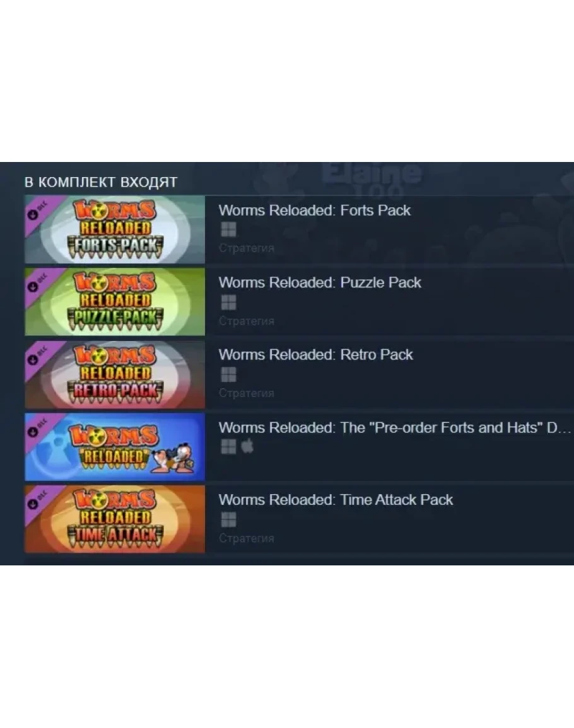Click the Стратегия tag under Time Attack Pack
Image resolution: width=574 pixels, height=728 pixels.
[247, 538]
